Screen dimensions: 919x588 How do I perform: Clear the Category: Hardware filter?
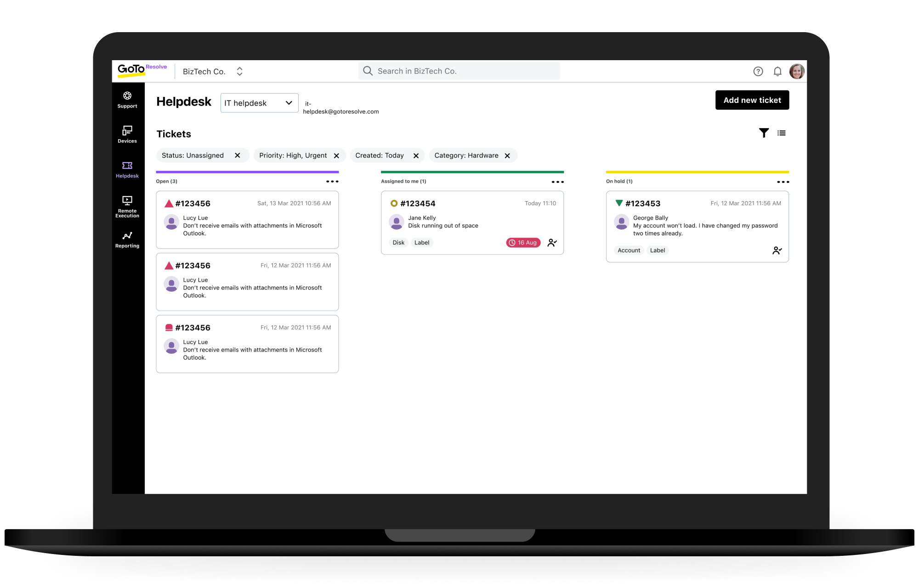point(507,156)
